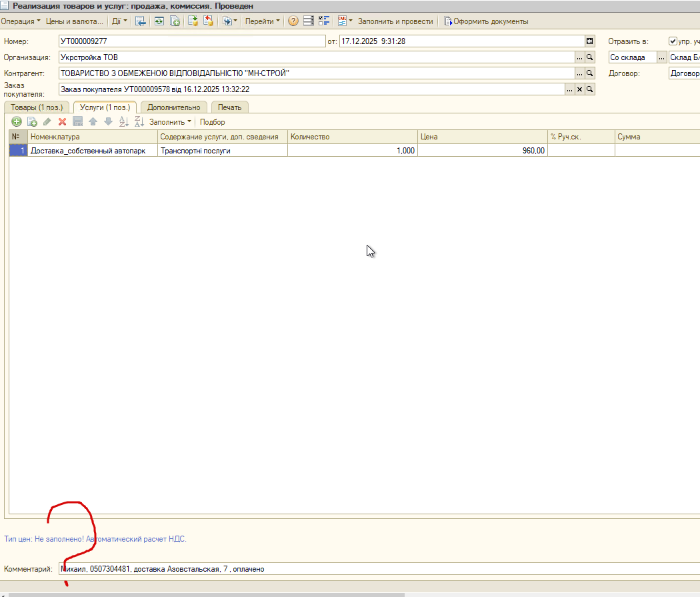700x597 pixels.
Task: Select the Доставка_собственный автопарк cell
Action: click(93, 151)
